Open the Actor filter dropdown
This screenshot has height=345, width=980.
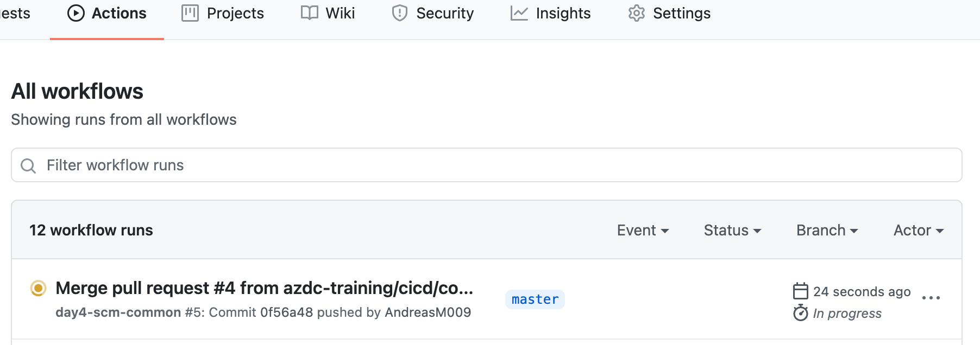pyautogui.click(x=918, y=230)
